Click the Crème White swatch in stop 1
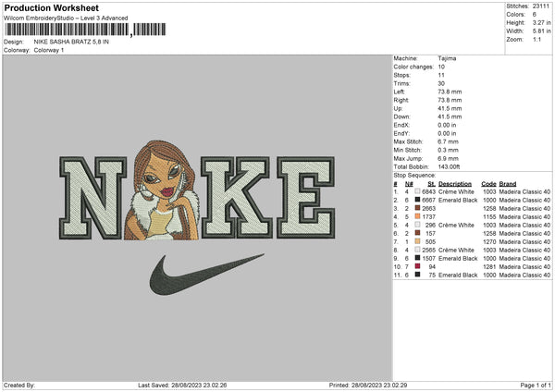555x392 pixels. pyautogui.click(x=418, y=191)
